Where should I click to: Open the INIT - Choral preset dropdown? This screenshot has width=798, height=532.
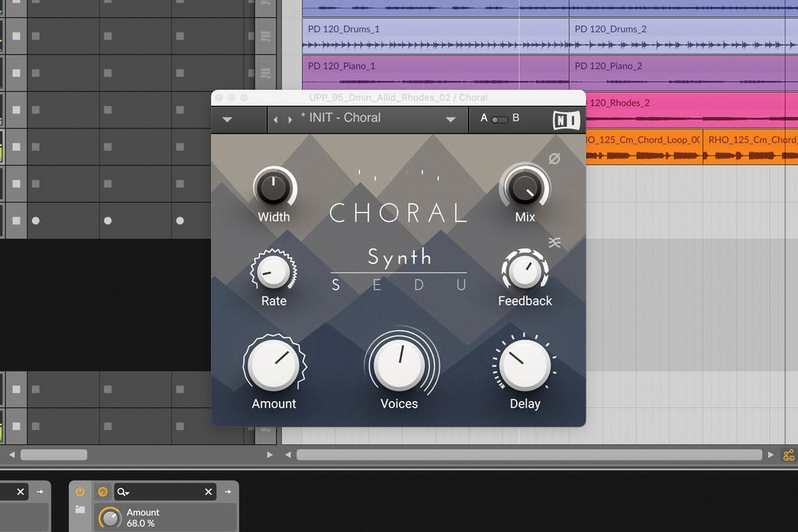pos(449,118)
